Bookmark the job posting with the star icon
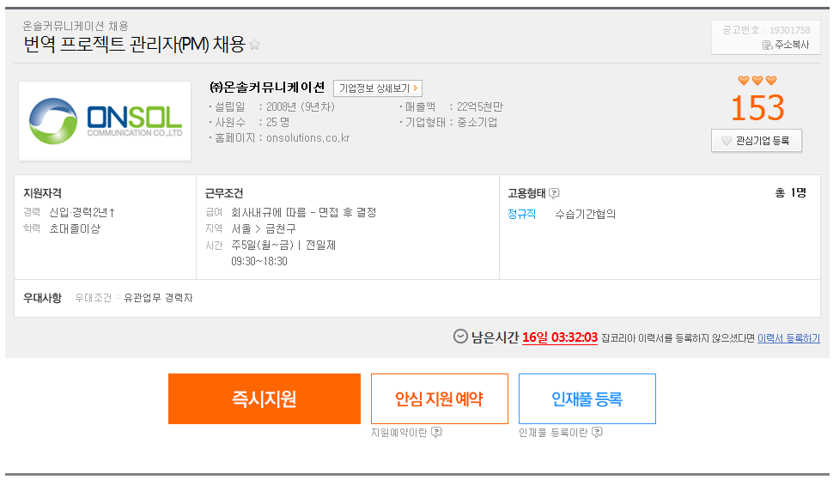This screenshot has width=833, height=504. coord(254,45)
